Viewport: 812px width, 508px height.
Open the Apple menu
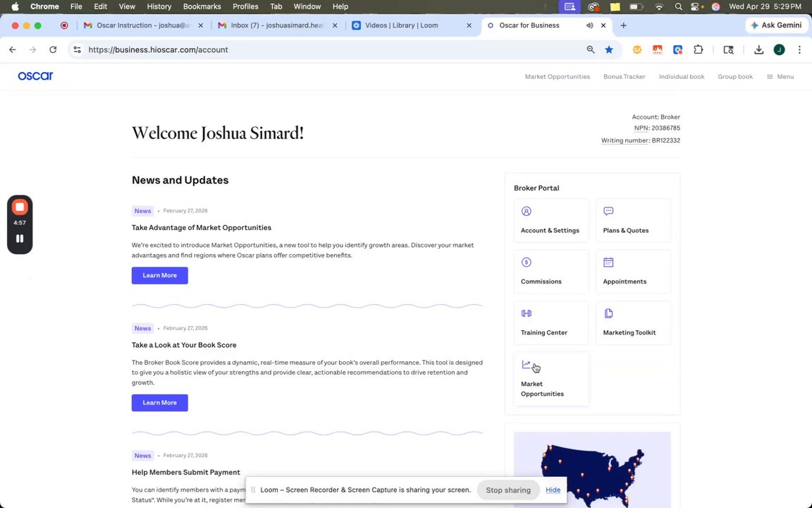tap(15, 7)
